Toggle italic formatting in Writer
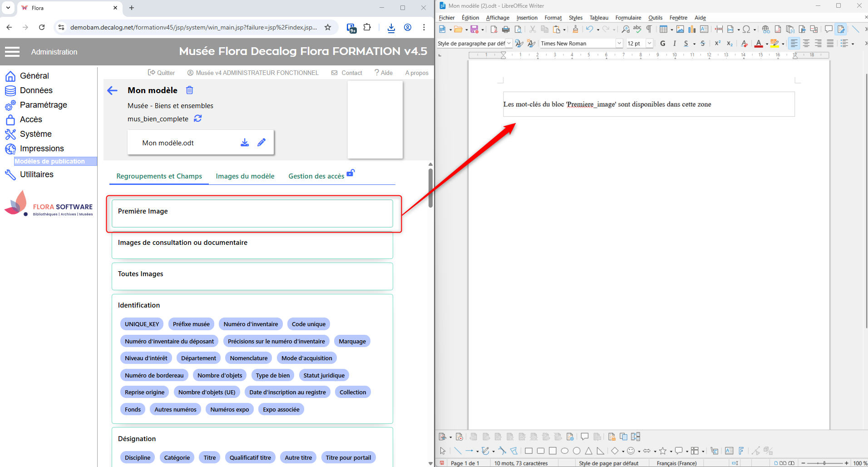 tap(675, 44)
